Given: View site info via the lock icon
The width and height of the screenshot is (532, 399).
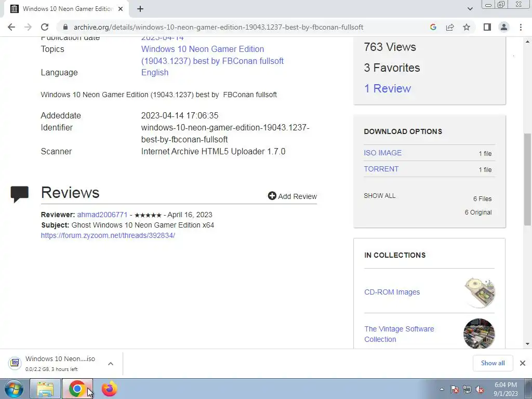Looking at the screenshot, I should coord(65,27).
